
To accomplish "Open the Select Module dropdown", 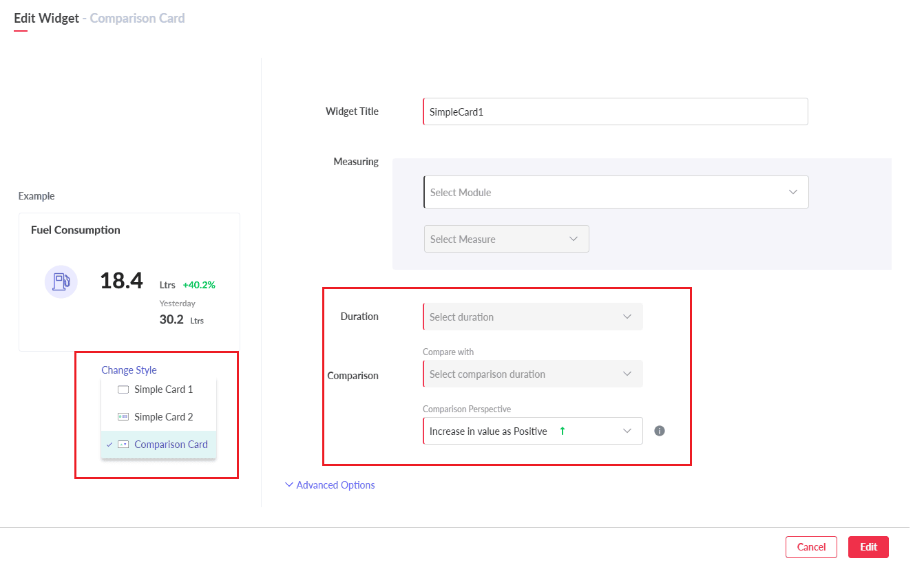I will coord(616,193).
